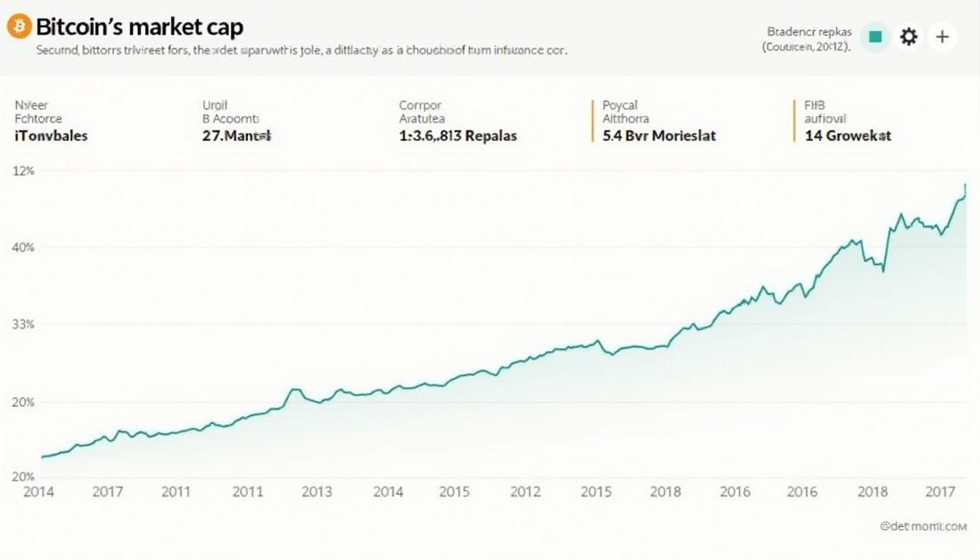Click the subtitle description text under title
980x560 pixels.
point(301,50)
